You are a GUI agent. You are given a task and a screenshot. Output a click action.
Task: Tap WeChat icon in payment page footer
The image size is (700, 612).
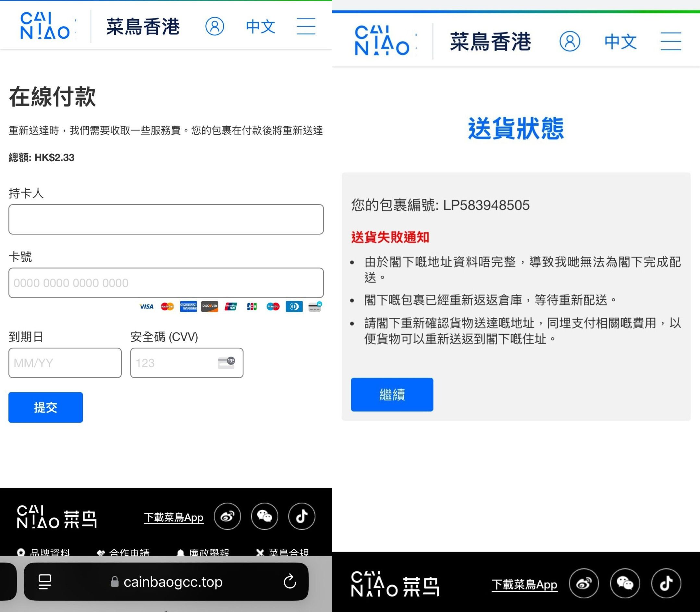pyautogui.click(x=264, y=516)
